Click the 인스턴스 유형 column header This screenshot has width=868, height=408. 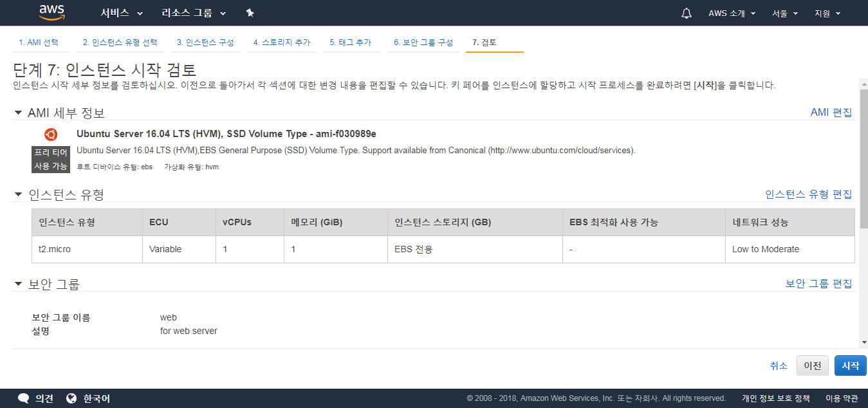click(87, 223)
